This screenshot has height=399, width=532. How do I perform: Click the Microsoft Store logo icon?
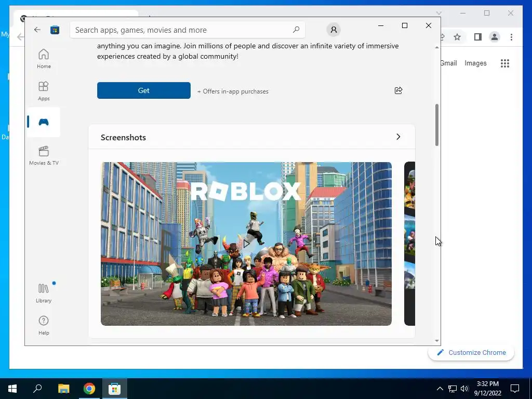click(x=55, y=30)
